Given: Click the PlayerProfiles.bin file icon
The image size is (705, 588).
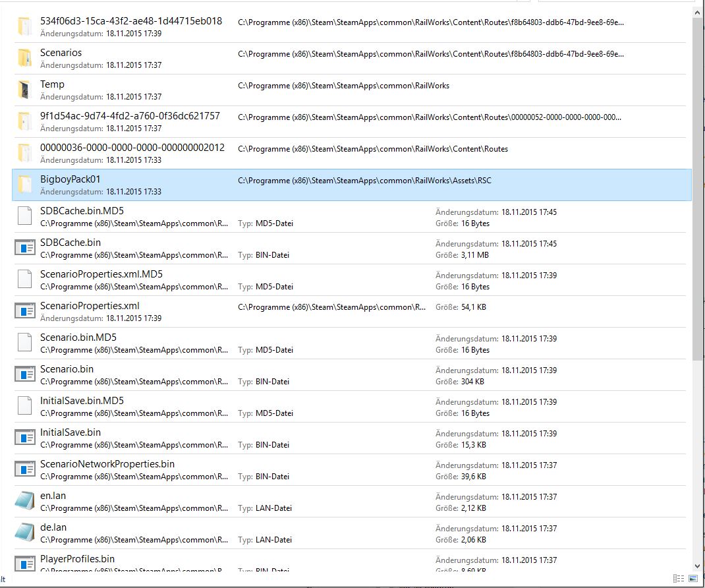Looking at the screenshot, I should [x=25, y=563].
